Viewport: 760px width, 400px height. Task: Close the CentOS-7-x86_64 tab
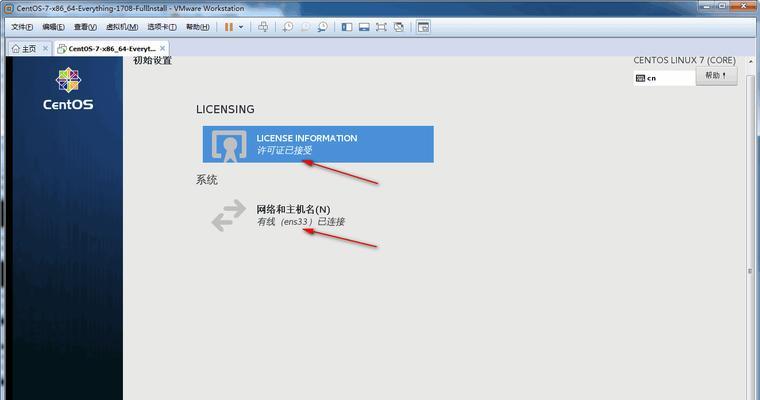pyautogui.click(x=162, y=48)
